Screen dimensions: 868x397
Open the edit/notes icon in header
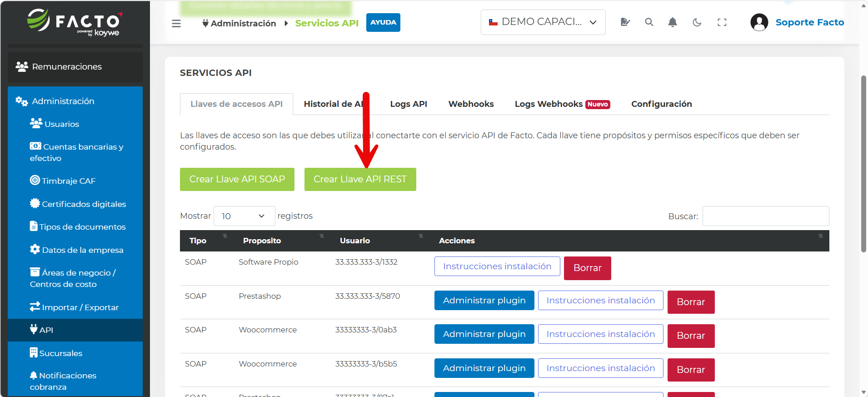[625, 22]
